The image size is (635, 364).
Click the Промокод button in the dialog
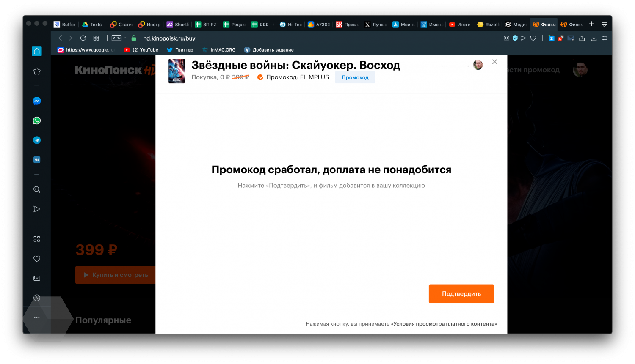point(355,77)
